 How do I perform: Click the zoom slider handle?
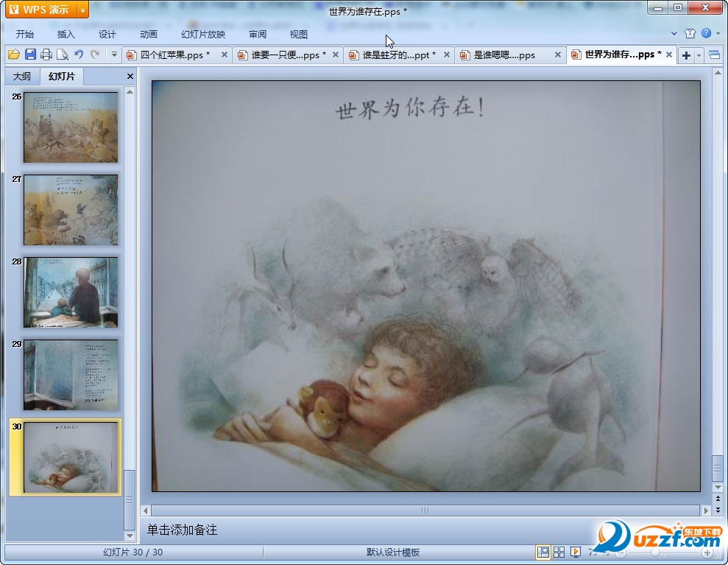[x=655, y=552]
